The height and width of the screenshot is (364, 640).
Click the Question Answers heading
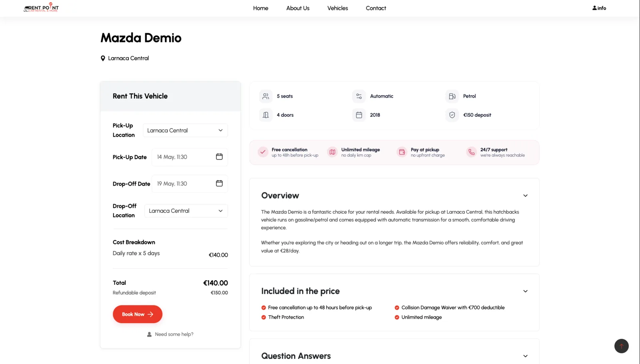click(x=296, y=356)
